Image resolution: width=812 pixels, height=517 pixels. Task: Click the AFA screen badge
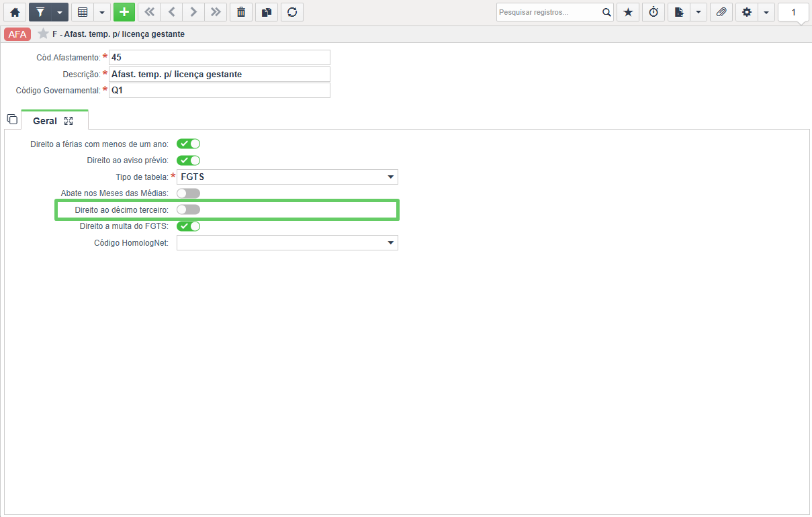tap(17, 34)
